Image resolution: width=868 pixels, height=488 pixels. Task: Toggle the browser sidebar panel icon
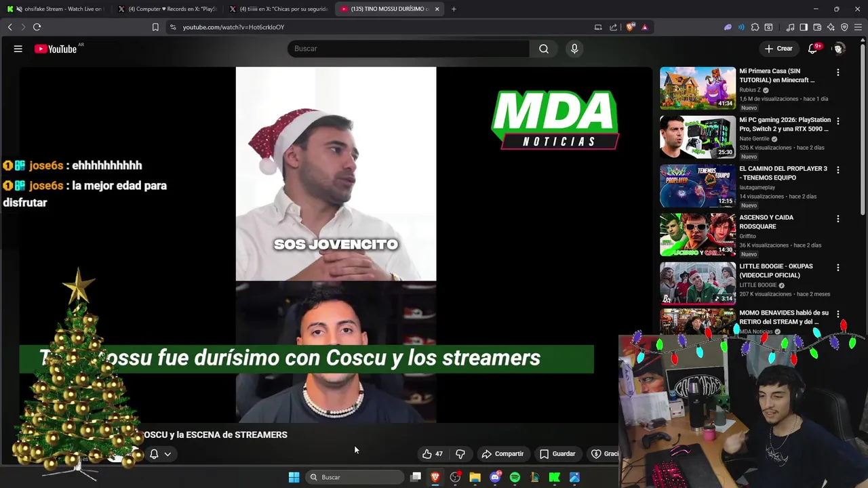804,27
